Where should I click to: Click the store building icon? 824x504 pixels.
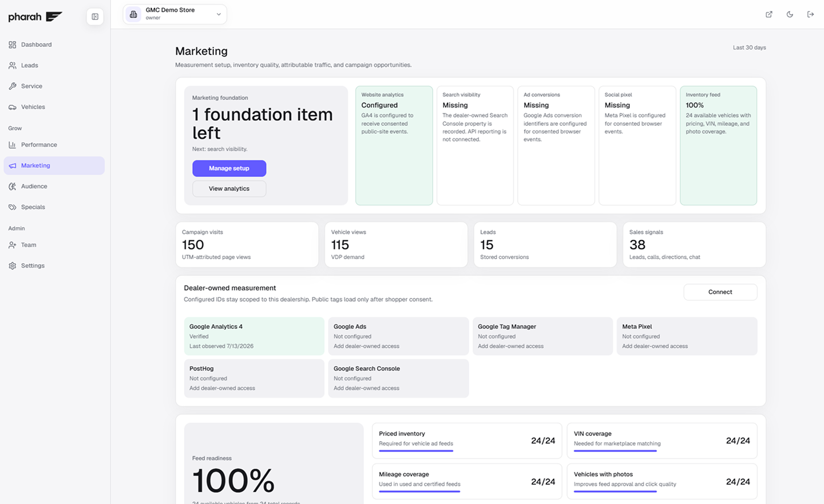(133, 14)
